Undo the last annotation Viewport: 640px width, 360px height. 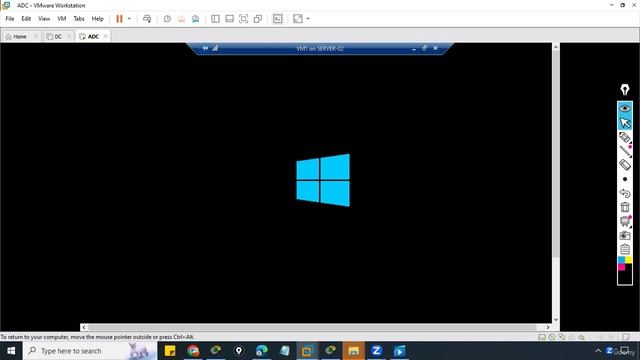tap(625, 193)
